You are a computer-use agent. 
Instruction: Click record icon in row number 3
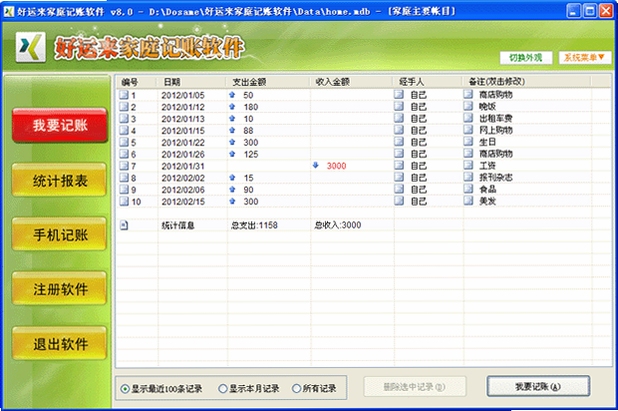(124, 119)
